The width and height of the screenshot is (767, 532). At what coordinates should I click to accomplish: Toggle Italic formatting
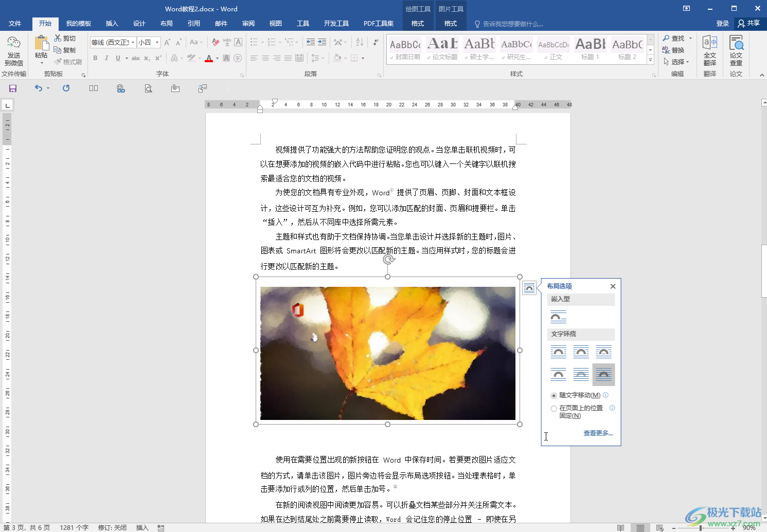(106, 58)
